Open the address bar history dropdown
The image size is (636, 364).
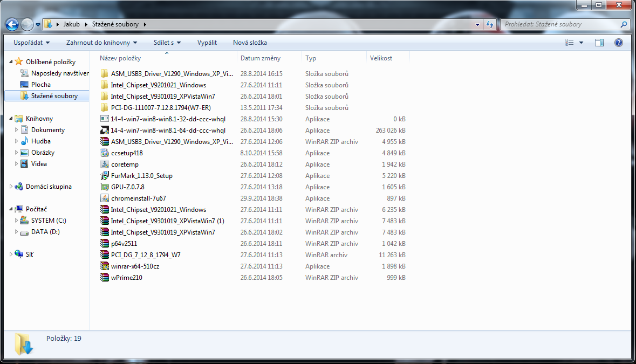coord(477,24)
